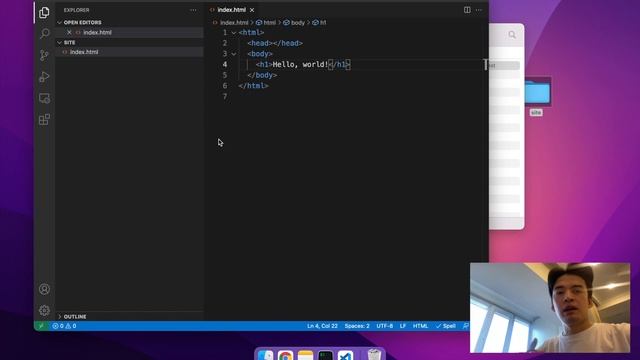
Task: Open the Manage gear icon
Action: pyautogui.click(x=44, y=310)
